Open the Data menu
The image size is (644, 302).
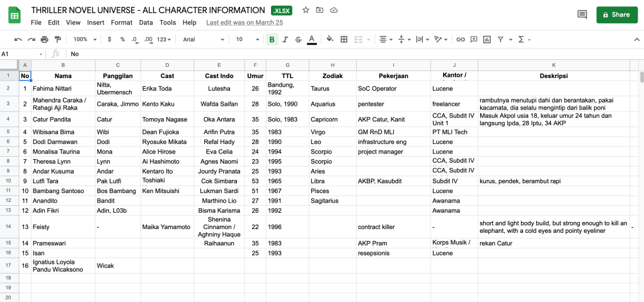[146, 23]
